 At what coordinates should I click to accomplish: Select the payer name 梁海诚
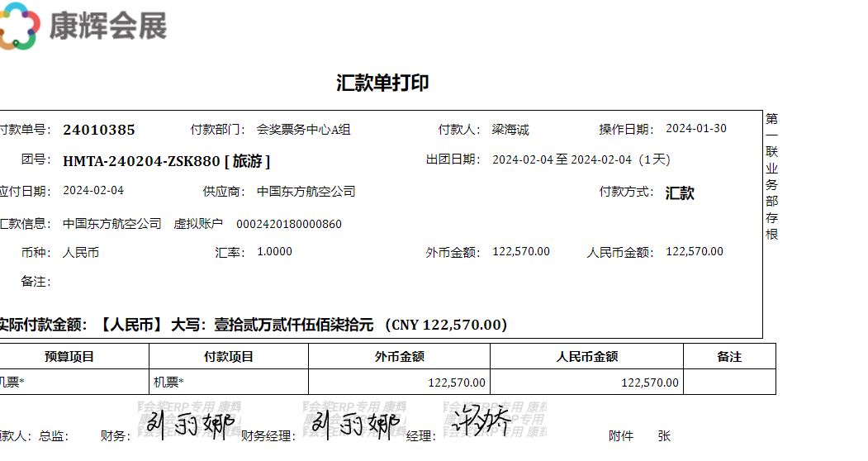(x=510, y=130)
